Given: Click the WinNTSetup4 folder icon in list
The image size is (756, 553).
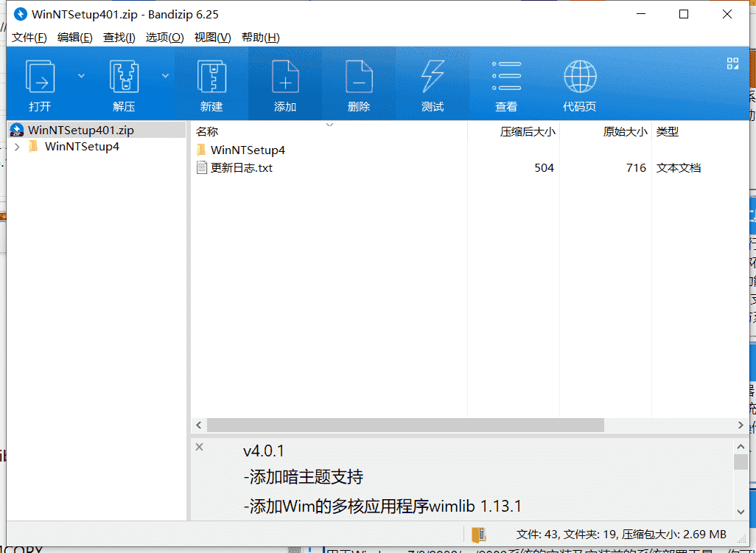Looking at the screenshot, I should point(202,150).
